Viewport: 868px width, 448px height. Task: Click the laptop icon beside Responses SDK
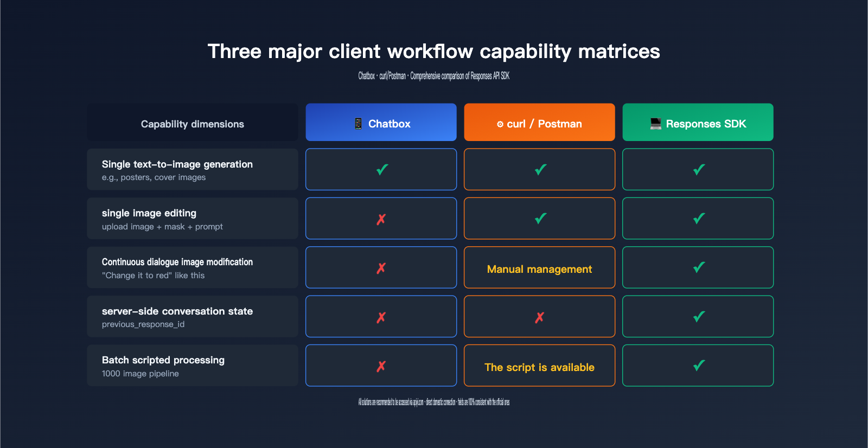656,124
